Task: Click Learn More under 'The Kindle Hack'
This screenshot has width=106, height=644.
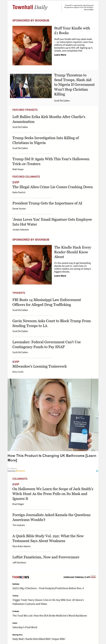Action: pos(60,276)
